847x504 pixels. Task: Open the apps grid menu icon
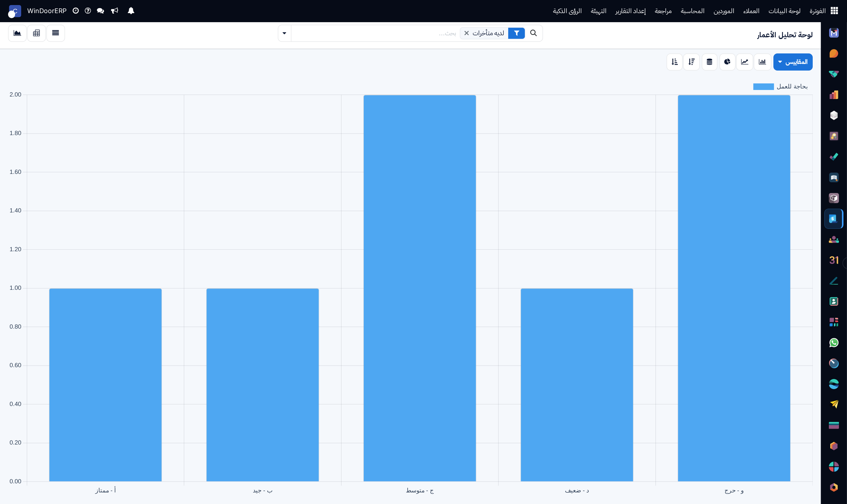tap(834, 11)
